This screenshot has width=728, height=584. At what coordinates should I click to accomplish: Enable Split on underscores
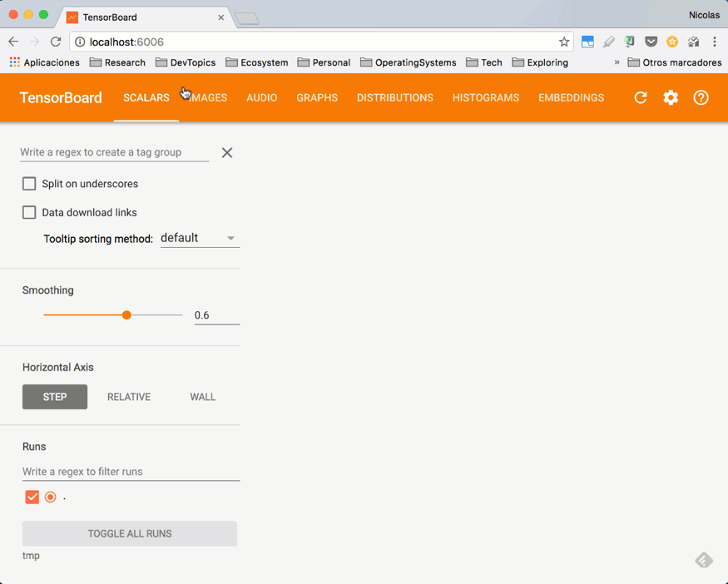click(29, 183)
